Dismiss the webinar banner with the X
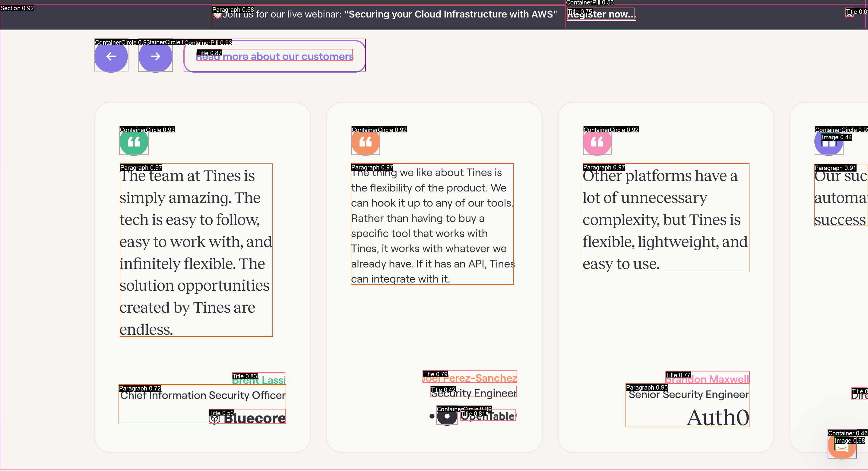This screenshot has height=471, width=868. (x=850, y=14)
